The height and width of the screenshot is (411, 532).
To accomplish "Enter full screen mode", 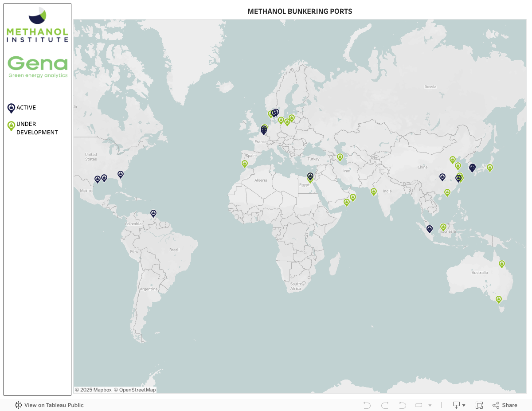I will (479, 405).
